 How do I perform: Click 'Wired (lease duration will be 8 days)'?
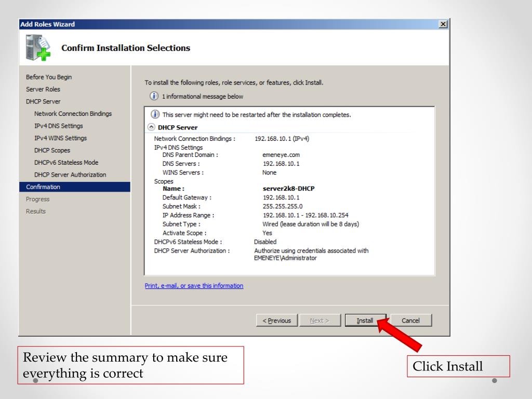click(311, 224)
